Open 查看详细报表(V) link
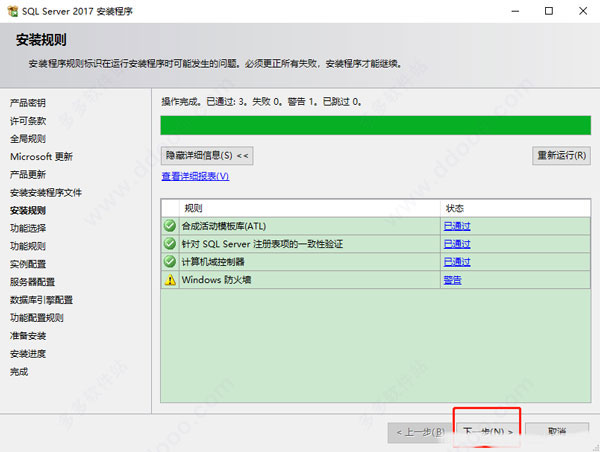 pyautogui.click(x=195, y=176)
